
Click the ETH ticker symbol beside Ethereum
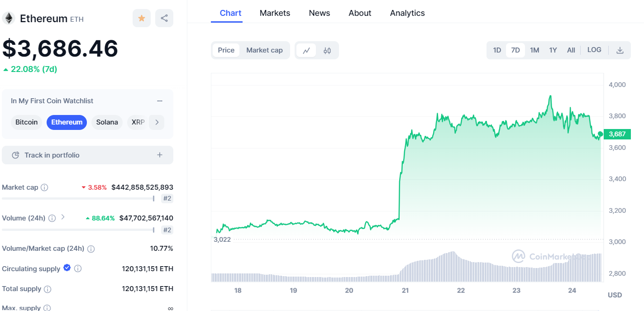click(77, 19)
